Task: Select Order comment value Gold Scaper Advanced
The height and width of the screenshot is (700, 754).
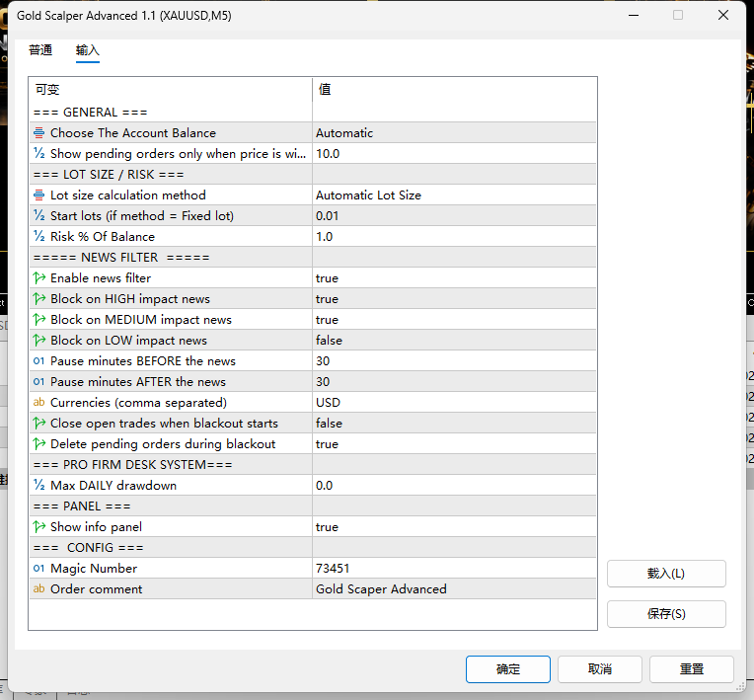Action: coord(454,588)
